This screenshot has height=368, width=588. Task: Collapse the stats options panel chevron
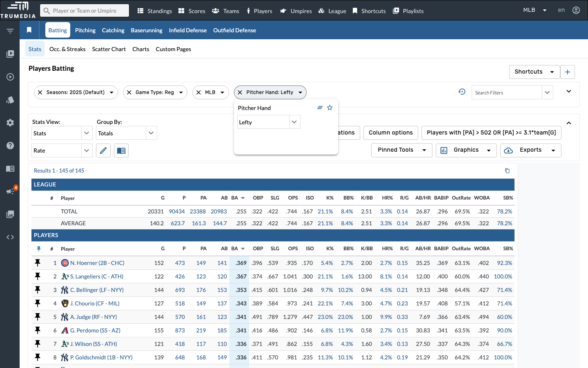pos(569,123)
